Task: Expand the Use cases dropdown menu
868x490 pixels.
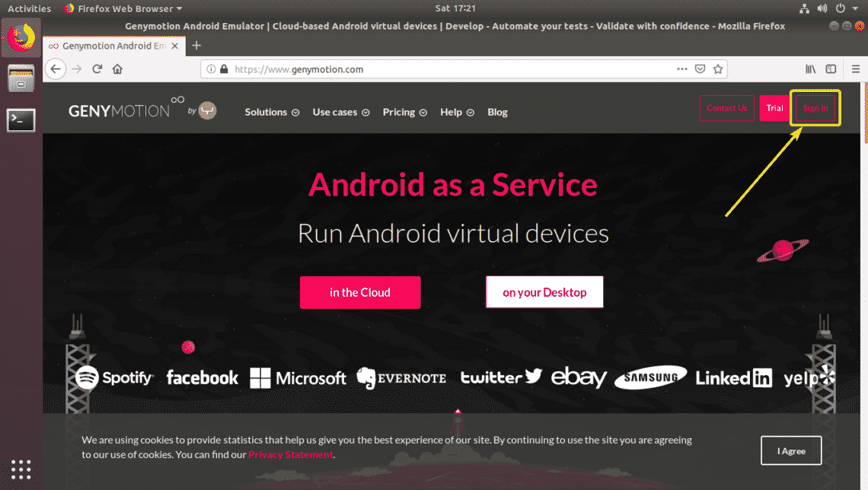Action: [340, 112]
